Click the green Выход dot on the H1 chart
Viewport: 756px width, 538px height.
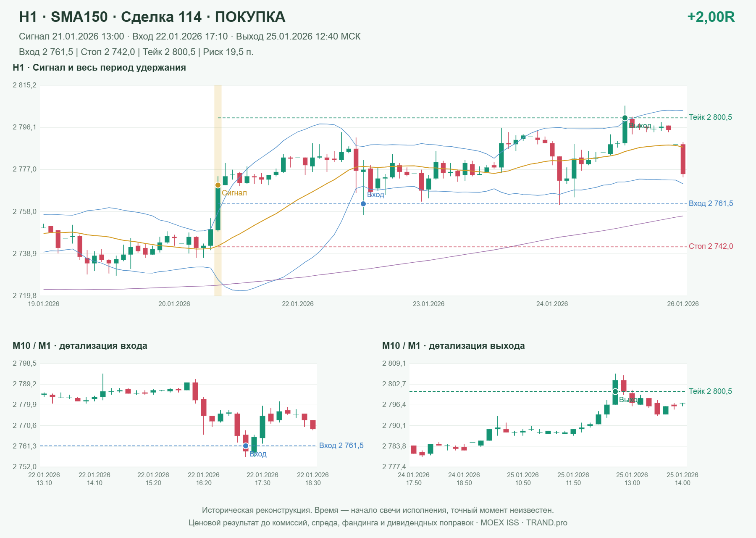point(625,118)
